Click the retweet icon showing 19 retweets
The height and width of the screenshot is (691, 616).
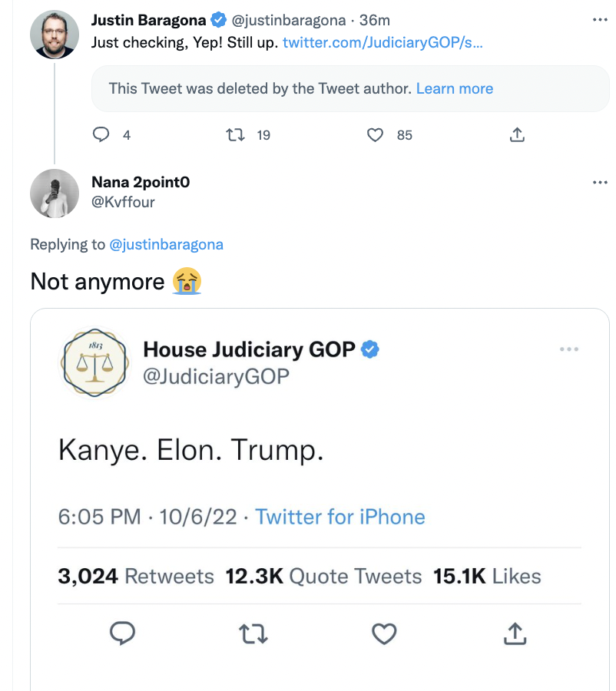[x=237, y=134]
